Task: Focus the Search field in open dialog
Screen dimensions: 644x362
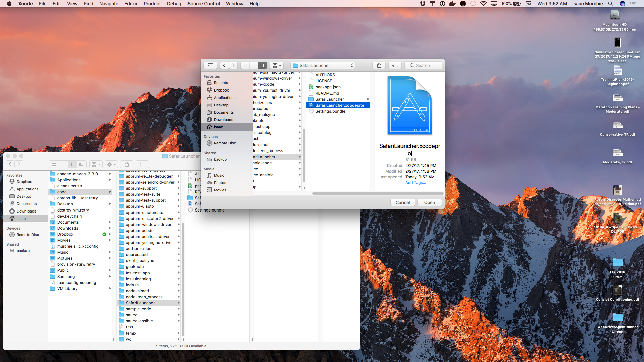Action: tap(423, 65)
